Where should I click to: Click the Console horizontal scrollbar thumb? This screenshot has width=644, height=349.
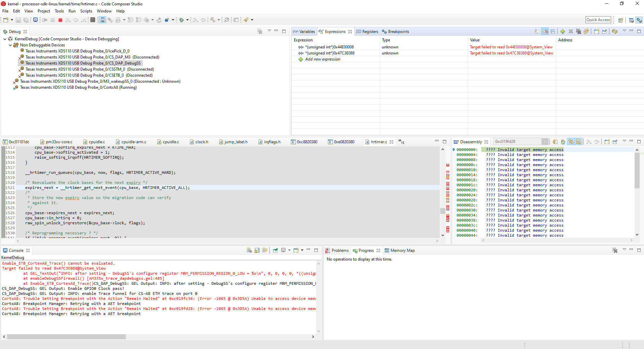click(66, 337)
